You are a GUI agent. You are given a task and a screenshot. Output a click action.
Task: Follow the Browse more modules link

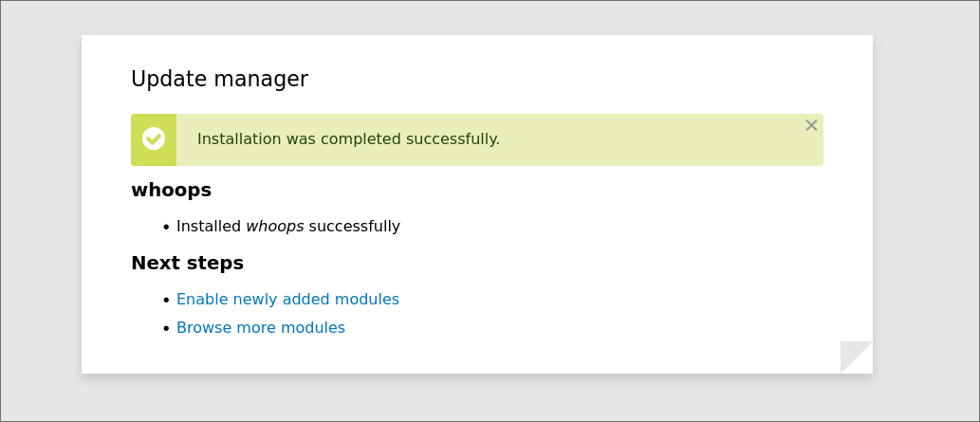coord(261,328)
